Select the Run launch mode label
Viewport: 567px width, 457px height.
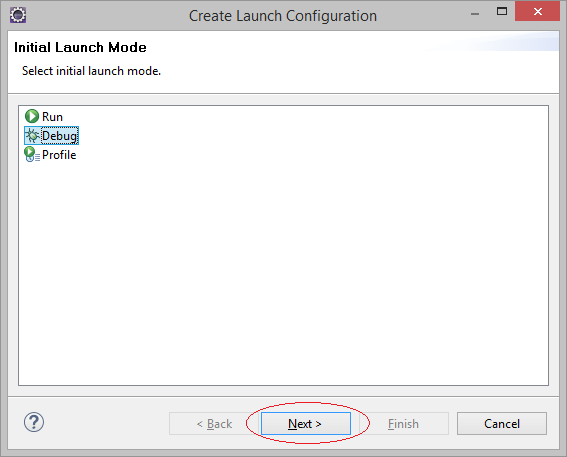click(52, 117)
